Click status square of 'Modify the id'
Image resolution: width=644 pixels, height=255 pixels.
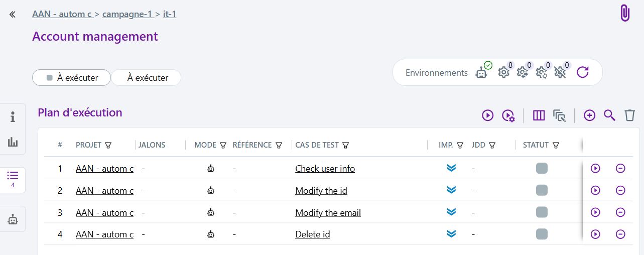(x=542, y=191)
